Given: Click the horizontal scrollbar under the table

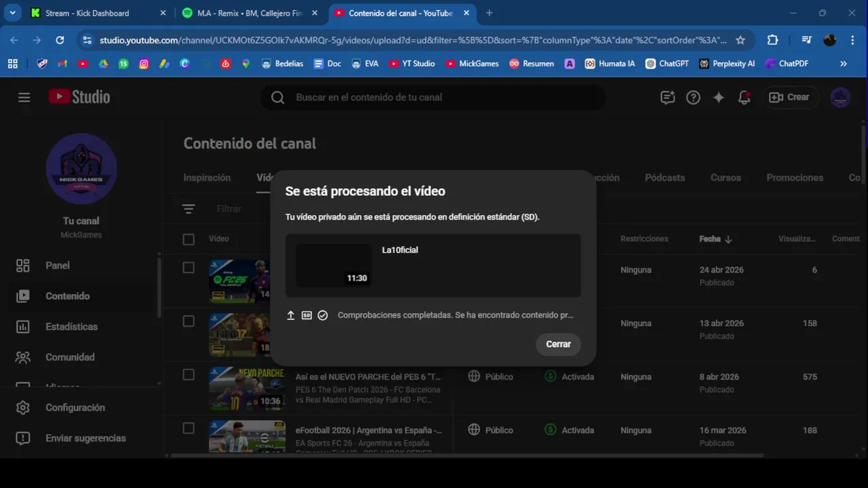Looking at the screenshot, I should (468, 455).
